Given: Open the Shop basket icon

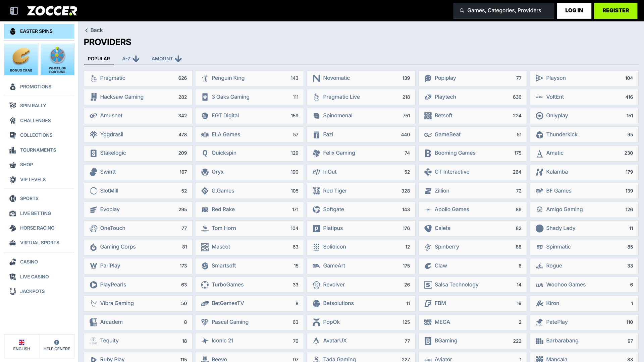Looking at the screenshot, I should coord(13,165).
